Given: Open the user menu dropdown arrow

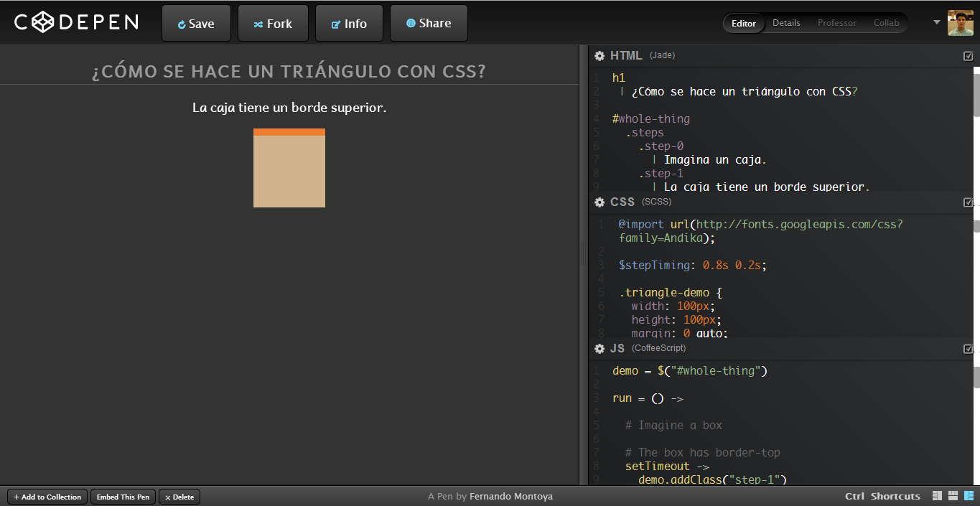Looking at the screenshot, I should [x=936, y=22].
